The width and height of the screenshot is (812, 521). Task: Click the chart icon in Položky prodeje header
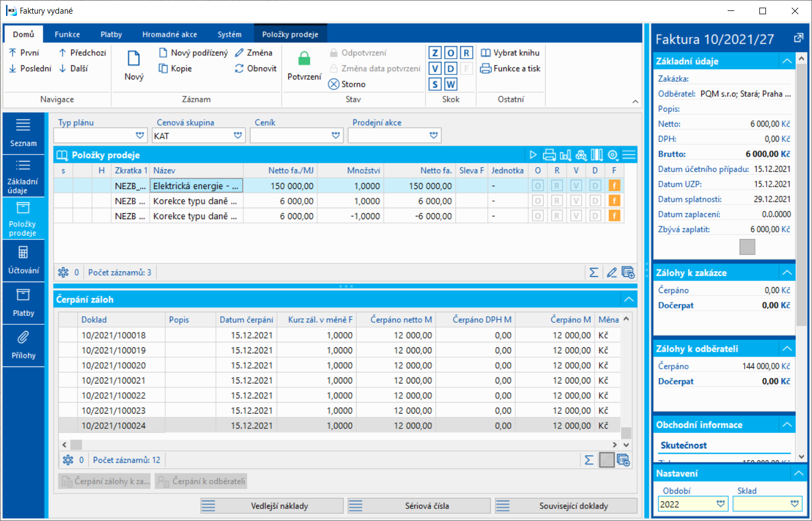click(565, 155)
